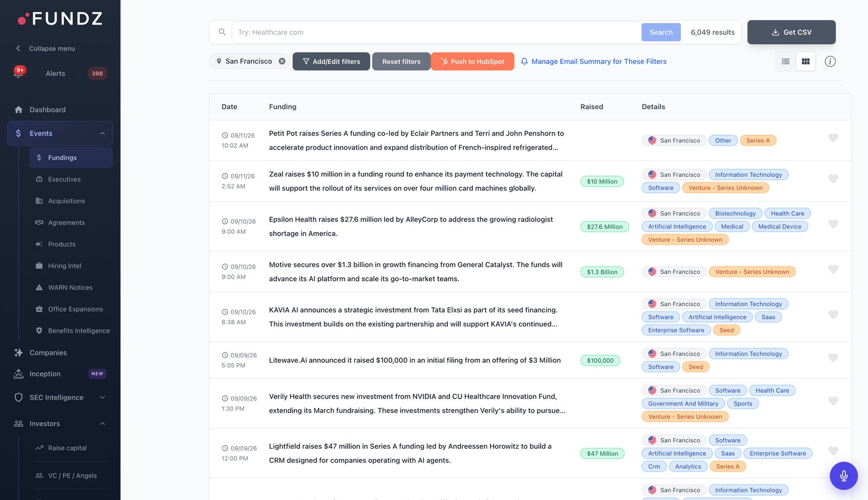Open the Products page
Screen dimensions: 868x500
click(70, 244)
